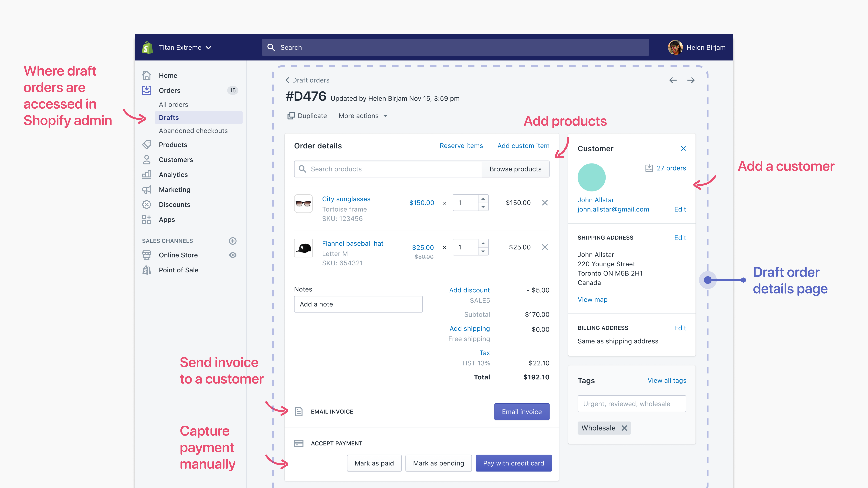Click the accept payment card icon
This screenshot has height=488, width=868.
pyautogui.click(x=298, y=443)
